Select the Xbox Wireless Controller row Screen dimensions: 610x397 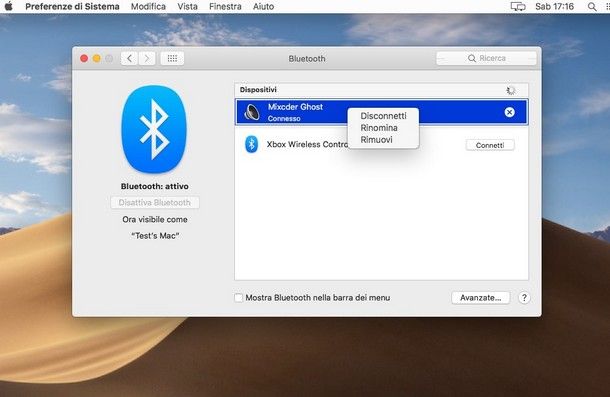pos(381,144)
